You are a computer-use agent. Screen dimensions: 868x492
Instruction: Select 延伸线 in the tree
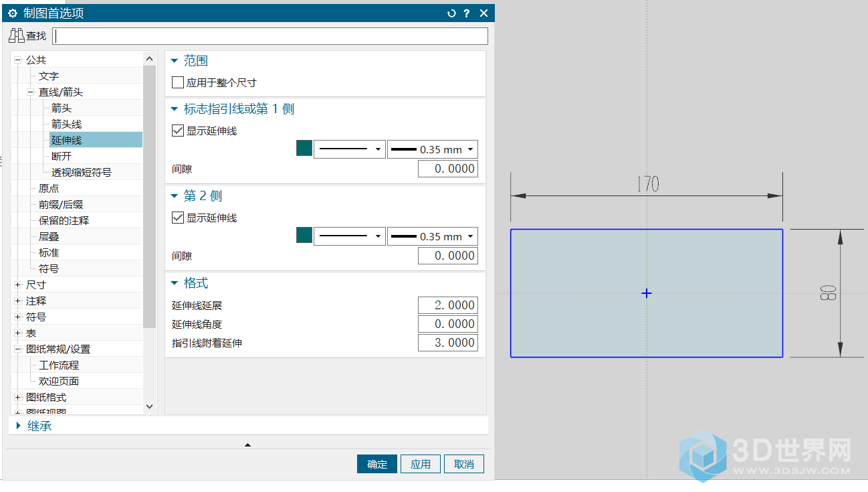point(67,141)
